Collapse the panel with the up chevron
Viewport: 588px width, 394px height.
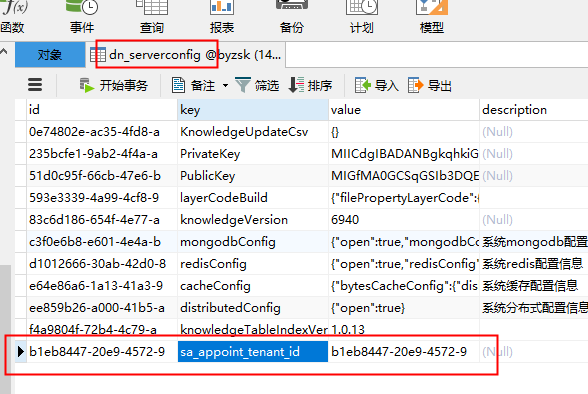click(x=4, y=52)
